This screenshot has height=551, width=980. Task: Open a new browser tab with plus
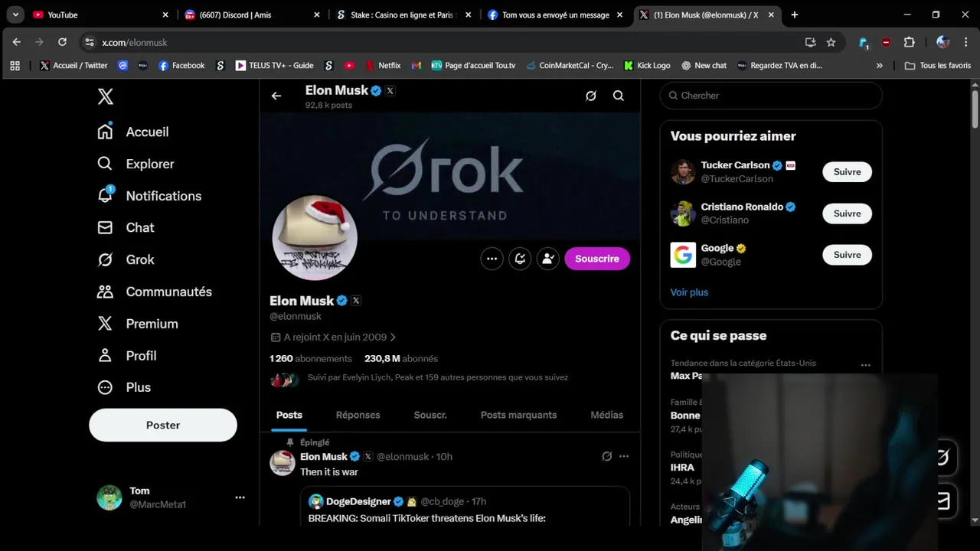(x=795, y=15)
